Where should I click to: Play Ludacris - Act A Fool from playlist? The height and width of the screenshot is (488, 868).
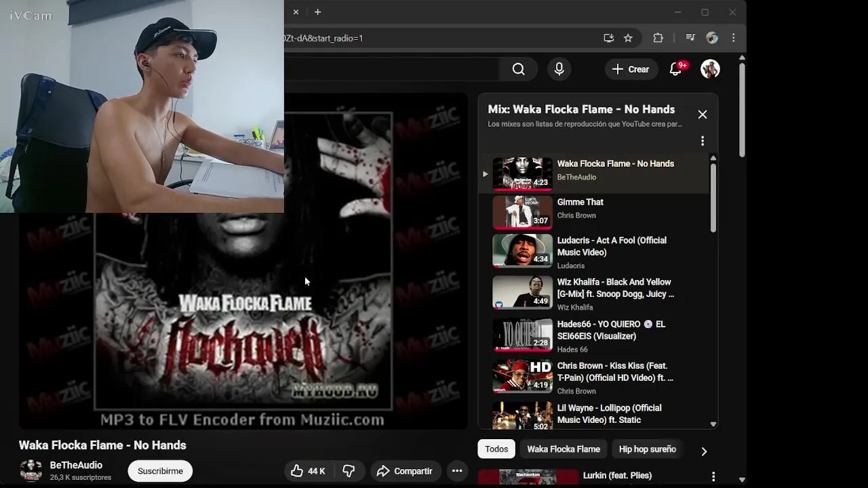pos(593,252)
